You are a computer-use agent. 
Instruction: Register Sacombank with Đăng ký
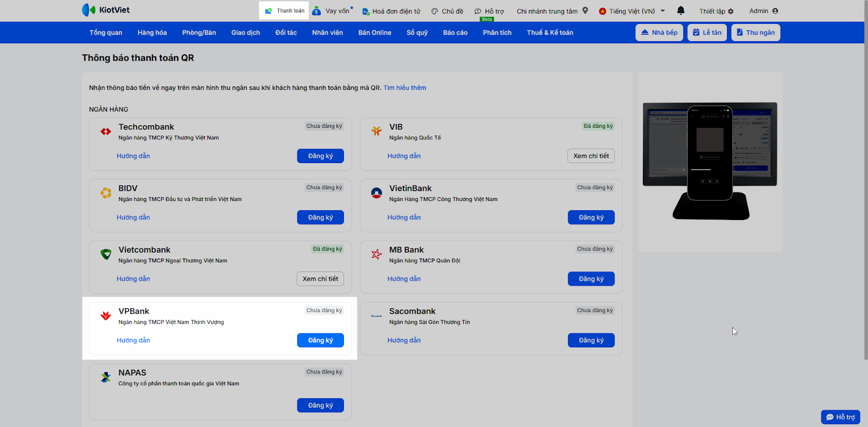[x=591, y=340]
